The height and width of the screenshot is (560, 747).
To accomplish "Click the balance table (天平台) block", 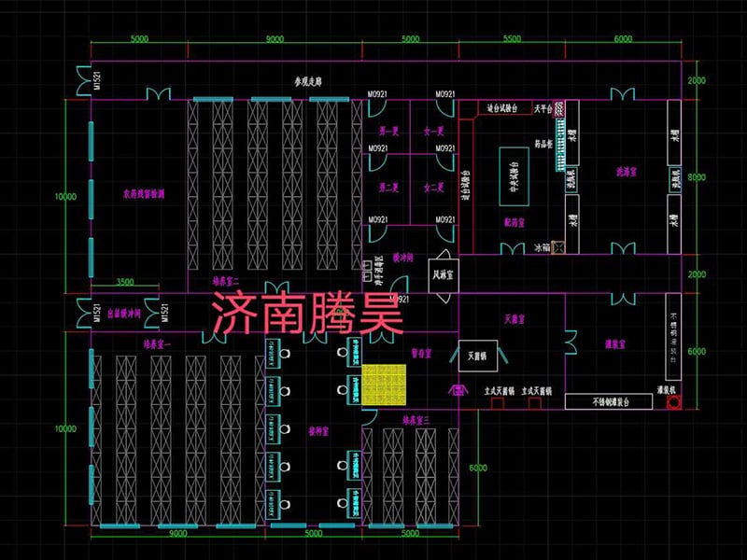I will coord(542,107).
